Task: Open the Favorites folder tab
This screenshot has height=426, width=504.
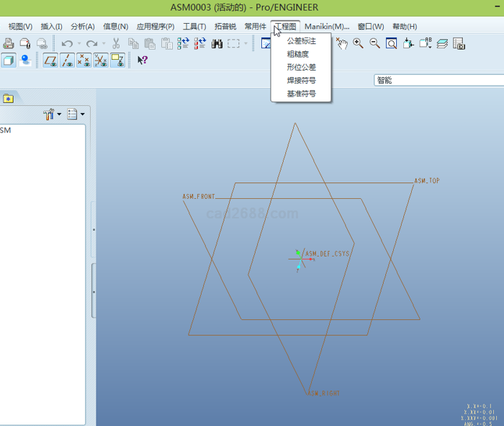Action: point(8,99)
